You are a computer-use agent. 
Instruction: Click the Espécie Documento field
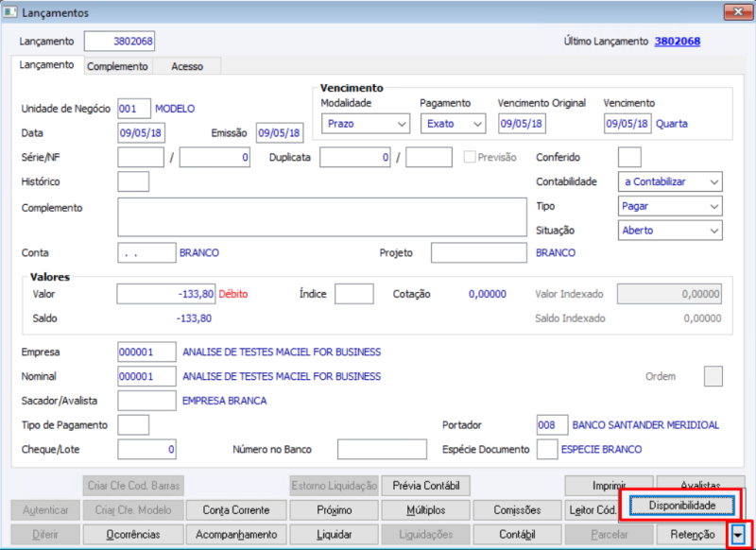click(547, 449)
